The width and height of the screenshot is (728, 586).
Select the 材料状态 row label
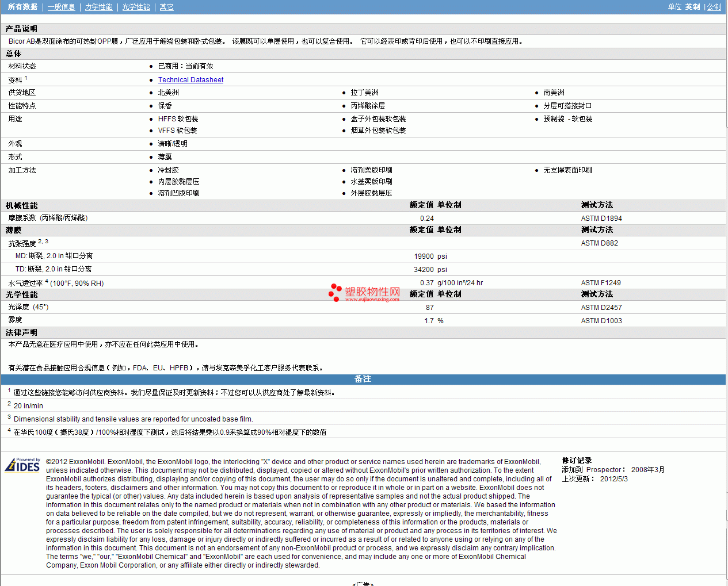click(22, 66)
